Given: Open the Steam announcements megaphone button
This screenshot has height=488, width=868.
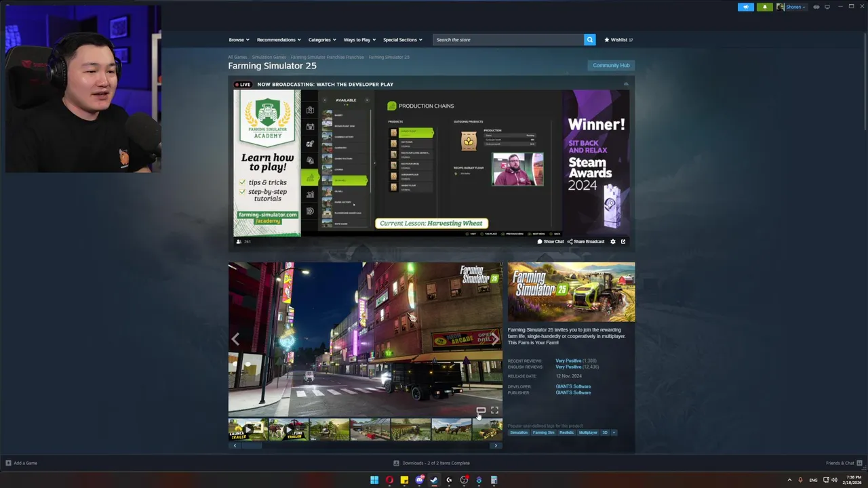Looking at the screenshot, I should coord(745,7).
